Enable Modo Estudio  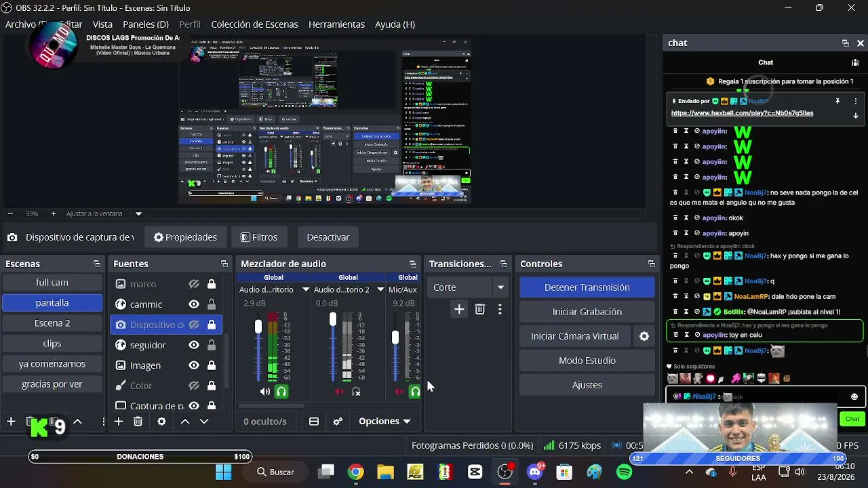(587, 361)
